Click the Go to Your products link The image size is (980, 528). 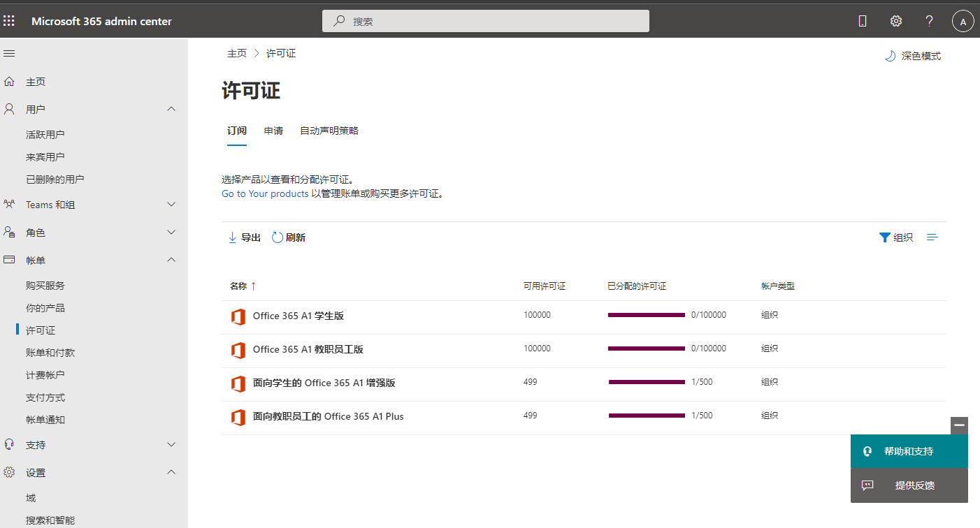pyautogui.click(x=265, y=193)
